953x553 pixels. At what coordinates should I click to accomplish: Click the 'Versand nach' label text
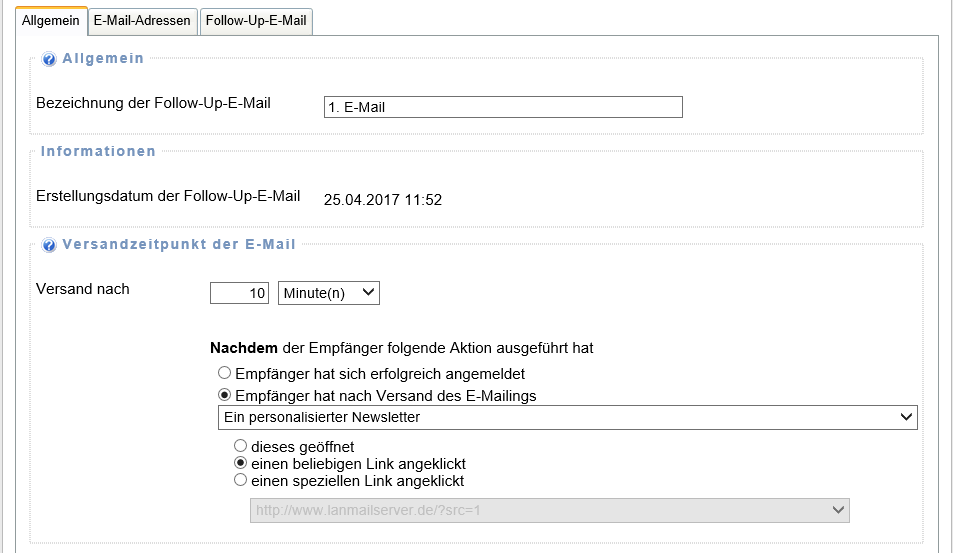coord(83,289)
